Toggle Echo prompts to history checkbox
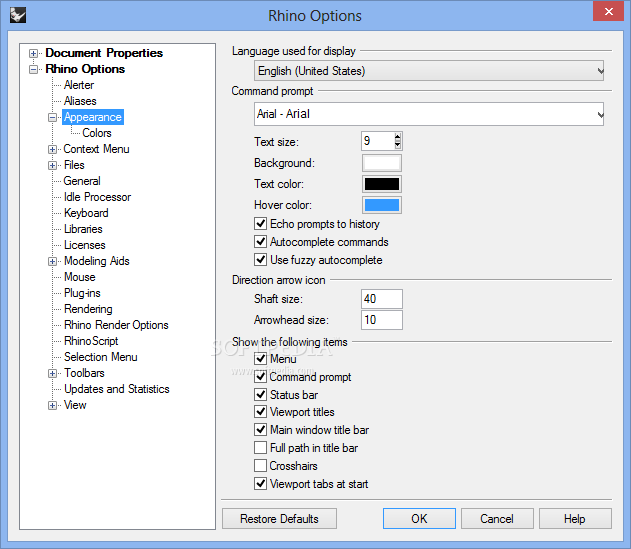The height and width of the screenshot is (549, 631). (260, 223)
